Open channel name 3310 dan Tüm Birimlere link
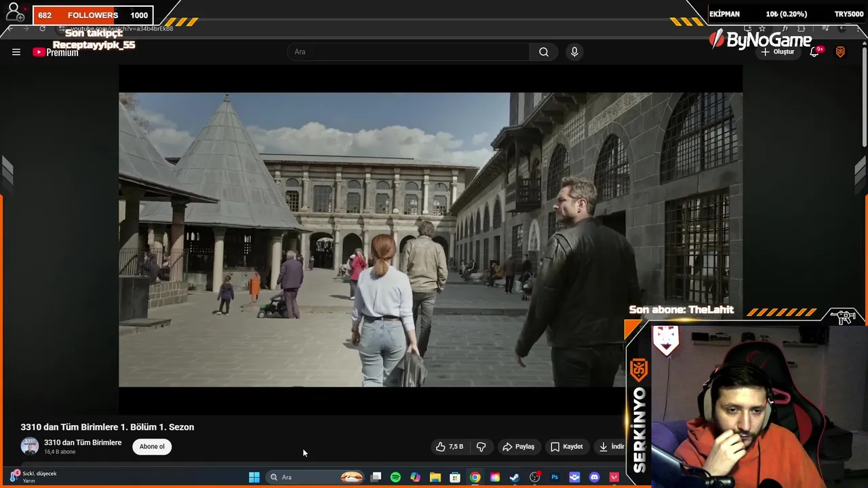The height and width of the screenshot is (488, 868). (x=83, y=443)
